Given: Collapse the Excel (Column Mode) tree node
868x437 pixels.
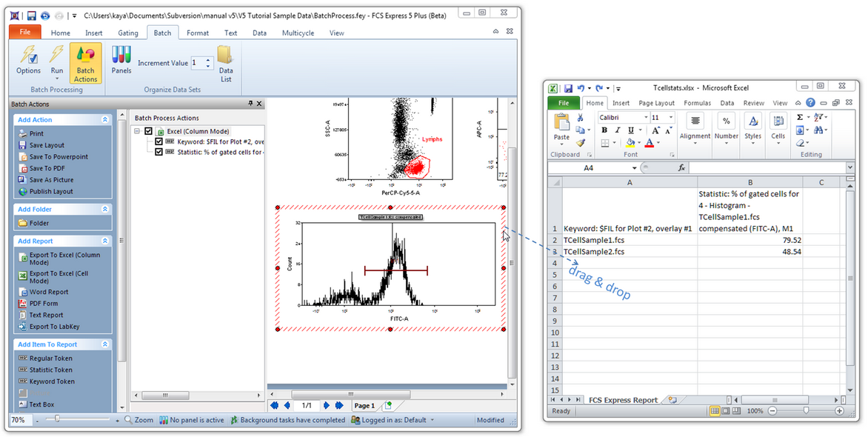Looking at the screenshot, I should coord(137,131).
